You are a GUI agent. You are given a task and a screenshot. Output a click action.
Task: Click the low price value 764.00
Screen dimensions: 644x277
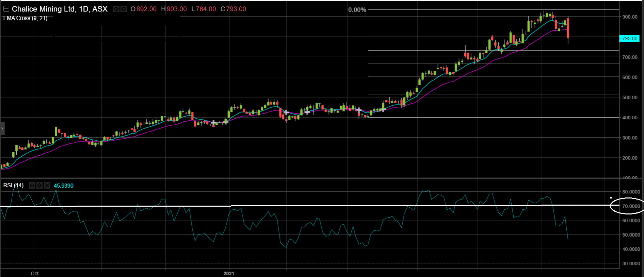click(206, 9)
